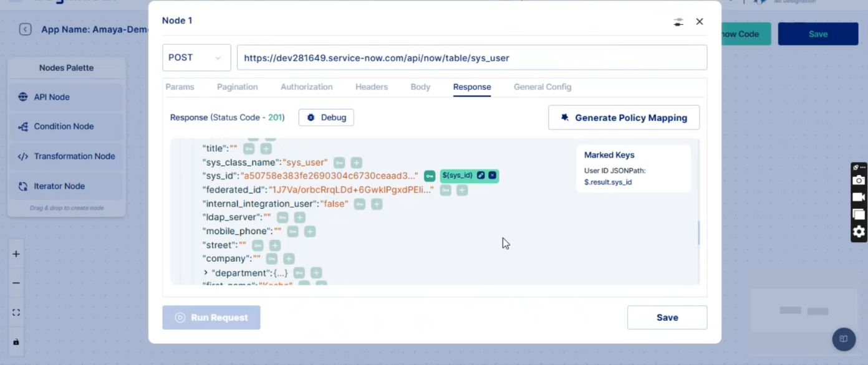Click Generate Policy Mapping button
Image resolution: width=868 pixels, height=365 pixels.
624,118
